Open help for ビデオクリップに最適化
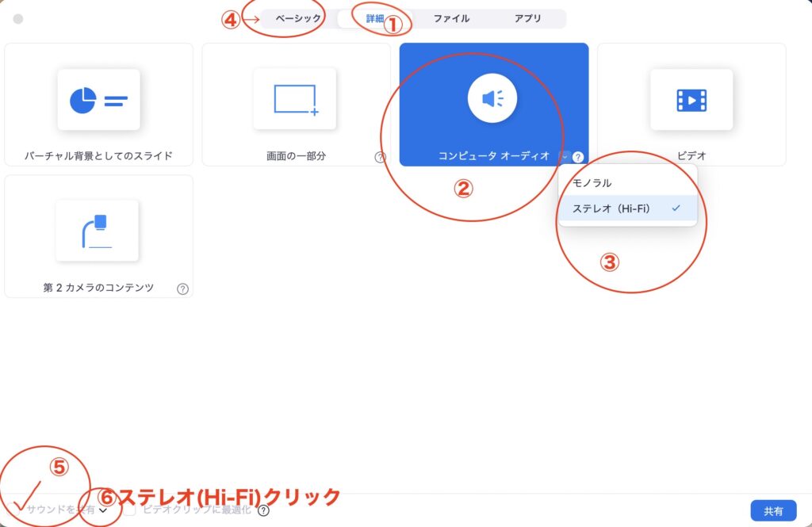Screen dimensions: 812x527 (263, 510)
